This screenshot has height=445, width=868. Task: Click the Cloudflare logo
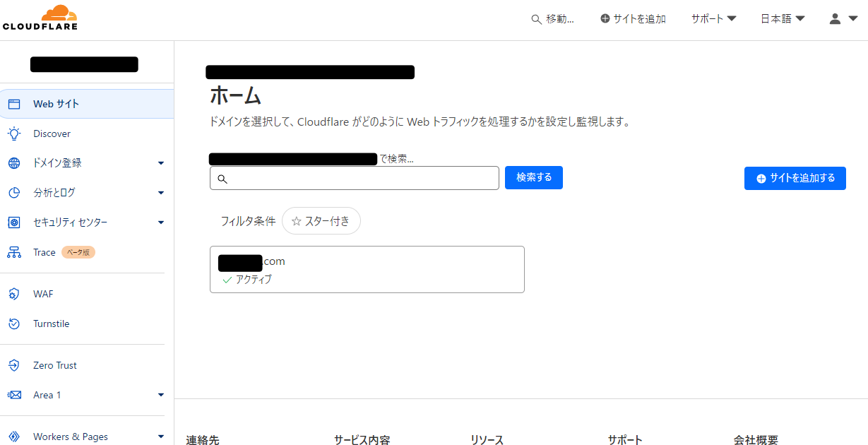tap(40, 18)
